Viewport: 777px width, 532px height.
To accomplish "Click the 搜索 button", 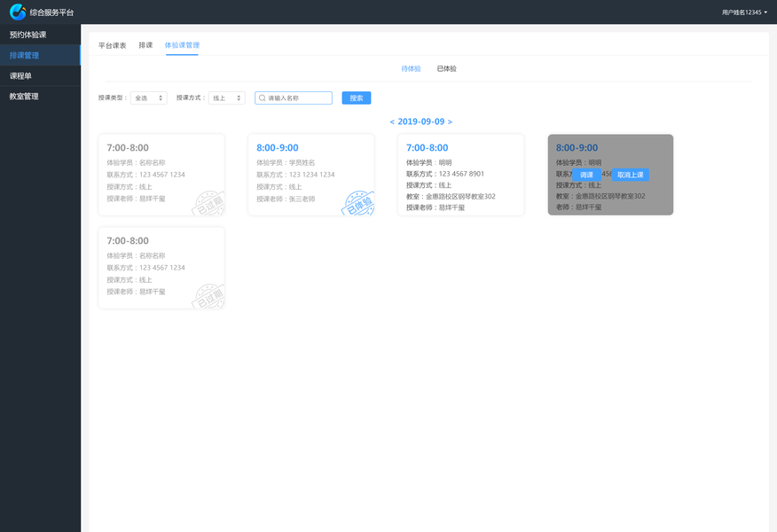I will (x=357, y=98).
